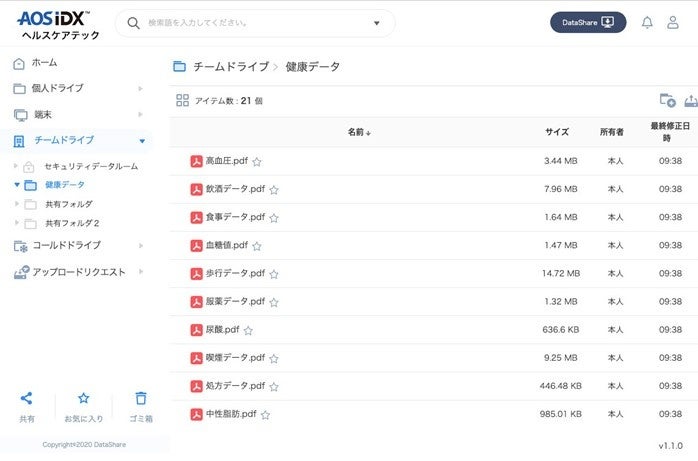Image resolution: width=698 pixels, height=461 pixels.
Task: Select 健康データ folder in tree
Action: click(65, 185)
